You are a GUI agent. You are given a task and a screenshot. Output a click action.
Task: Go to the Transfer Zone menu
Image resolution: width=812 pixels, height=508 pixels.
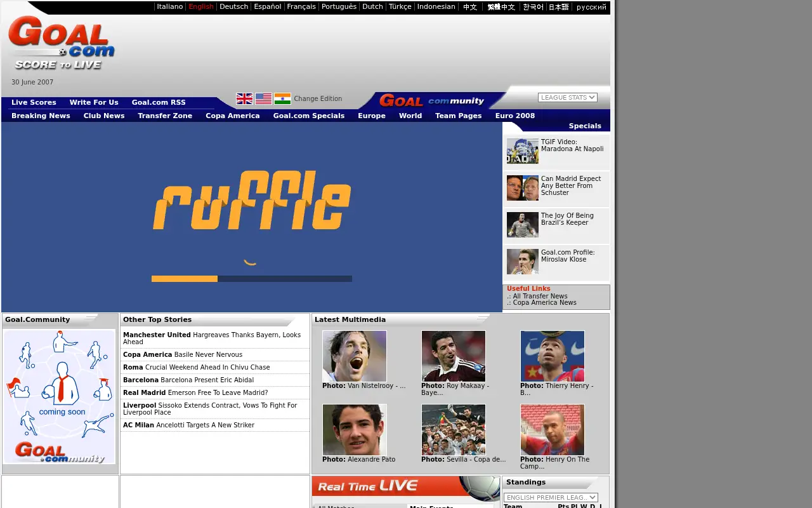[165, 116]
